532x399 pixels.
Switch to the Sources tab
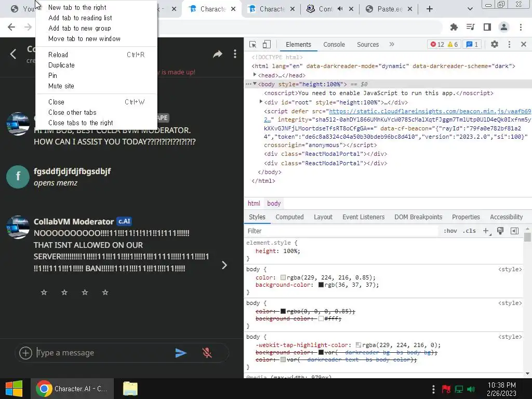pyautogui.click(x=368, y=45)
